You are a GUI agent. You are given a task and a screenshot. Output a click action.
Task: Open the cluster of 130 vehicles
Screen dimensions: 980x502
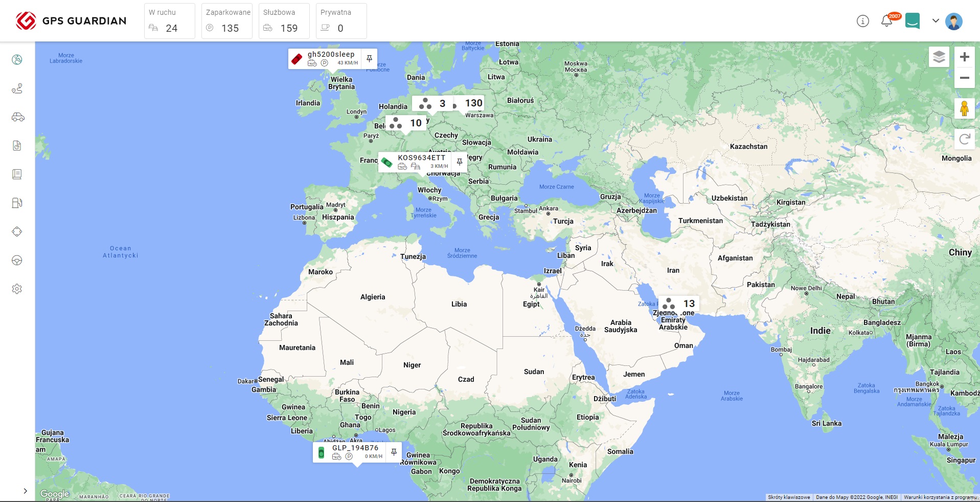click(468, 103)
